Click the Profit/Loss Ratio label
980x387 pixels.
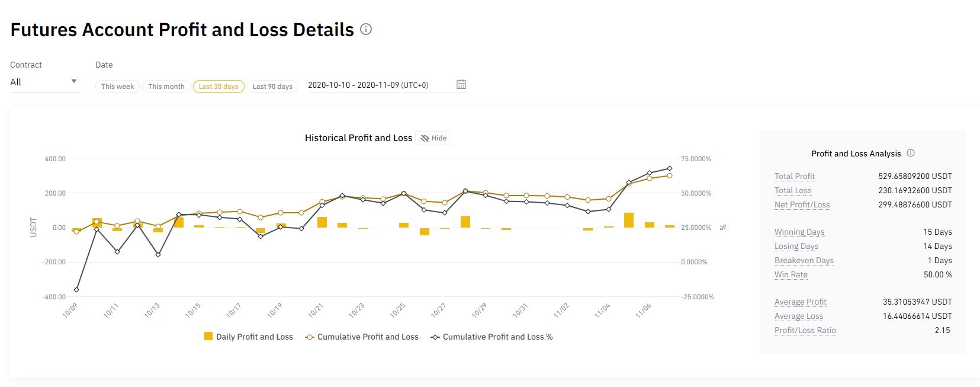click(805, 330)
